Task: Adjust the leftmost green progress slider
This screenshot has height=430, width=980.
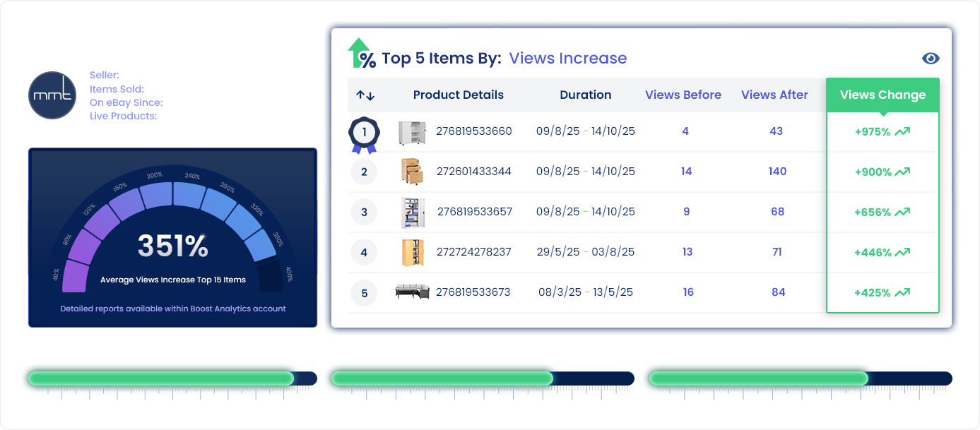Action: click(160, 378)
